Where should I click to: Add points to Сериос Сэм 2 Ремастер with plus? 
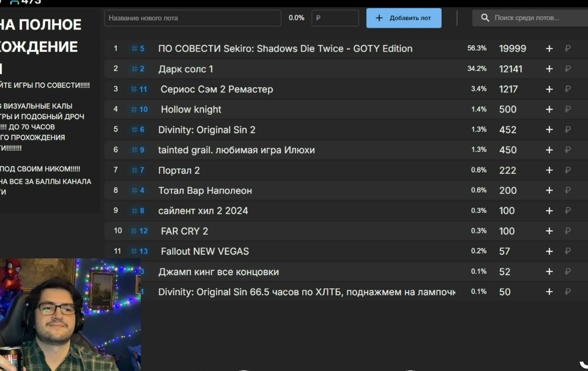coord(549,89)
